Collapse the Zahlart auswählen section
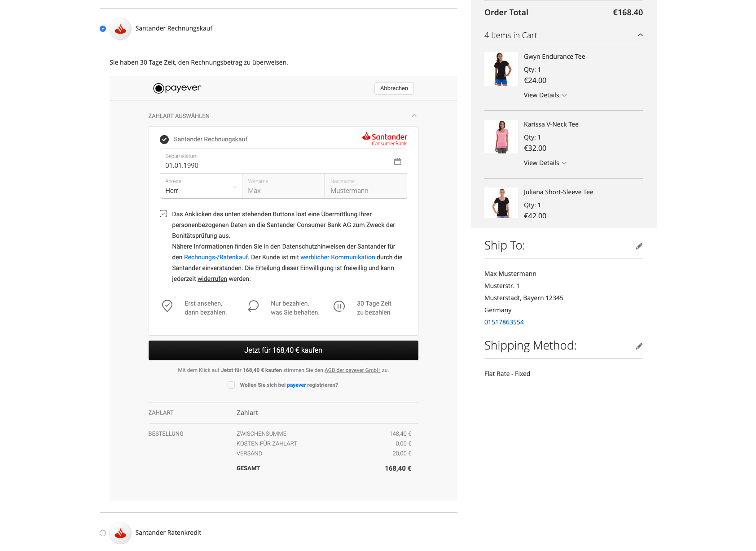Image resolution: width=756 pixels, height=551 pixels. pos(414,116)
